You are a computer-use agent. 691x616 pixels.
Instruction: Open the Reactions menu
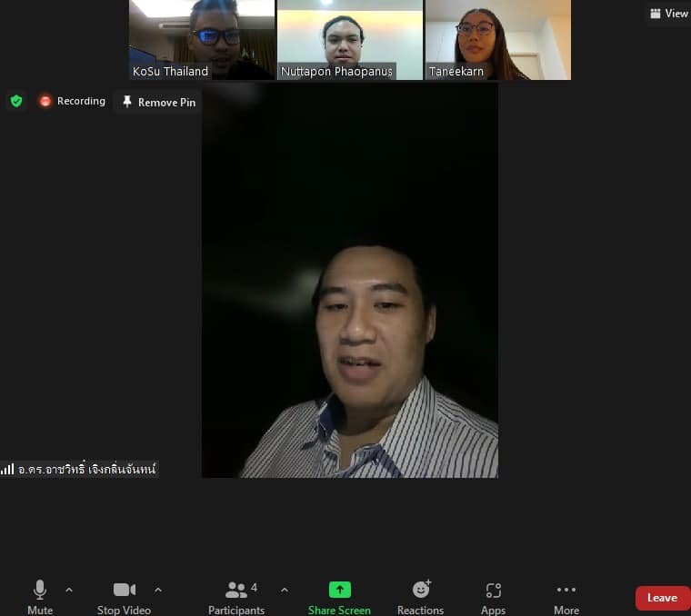[x=420, y=596]
